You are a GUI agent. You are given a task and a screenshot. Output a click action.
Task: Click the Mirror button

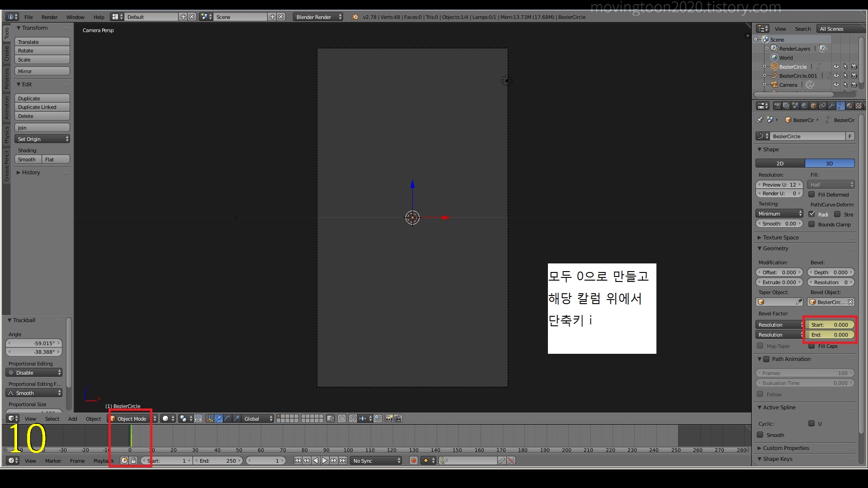pos(42,71)
